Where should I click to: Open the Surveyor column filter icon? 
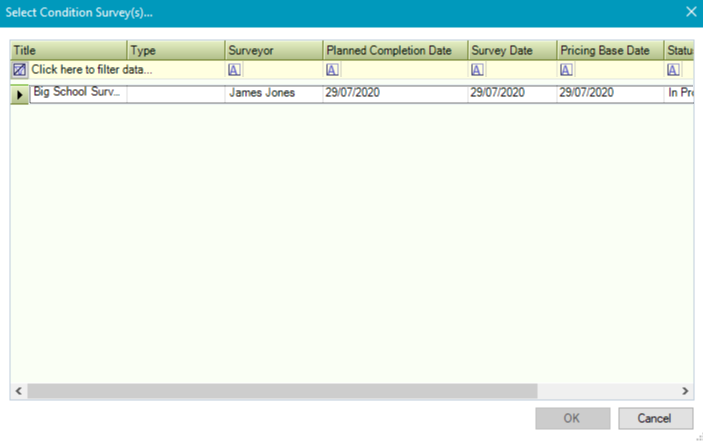click(234, 70)
